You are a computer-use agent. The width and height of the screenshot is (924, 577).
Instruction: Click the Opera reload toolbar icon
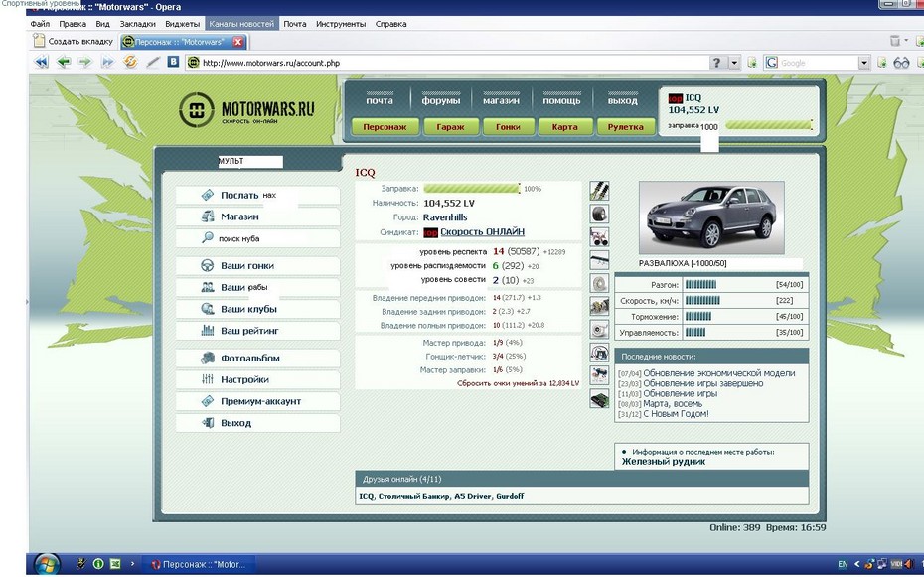[x=129, y=62]
